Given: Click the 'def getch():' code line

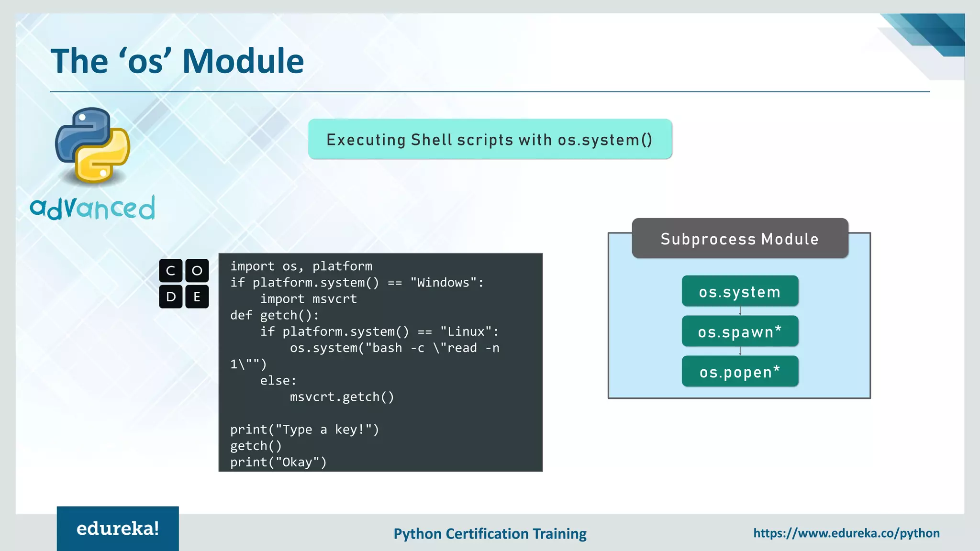Looking at the screenshot, I should (x=275, y=315).
